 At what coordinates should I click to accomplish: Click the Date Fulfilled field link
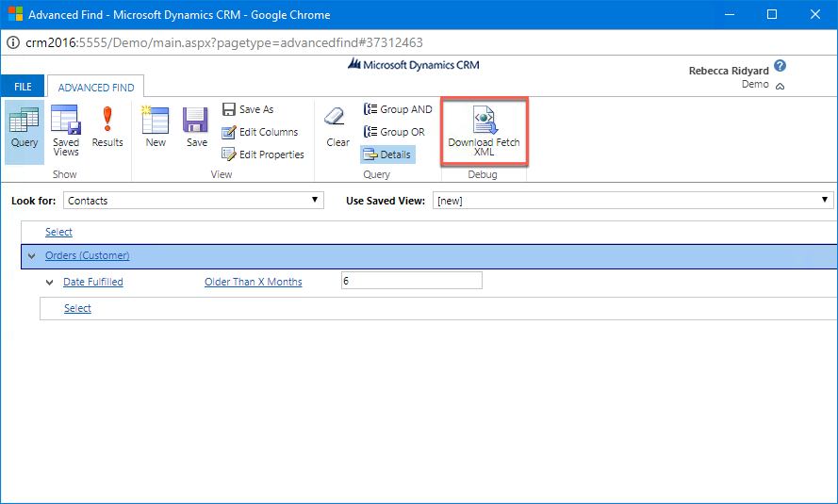[x=93, y=282]
